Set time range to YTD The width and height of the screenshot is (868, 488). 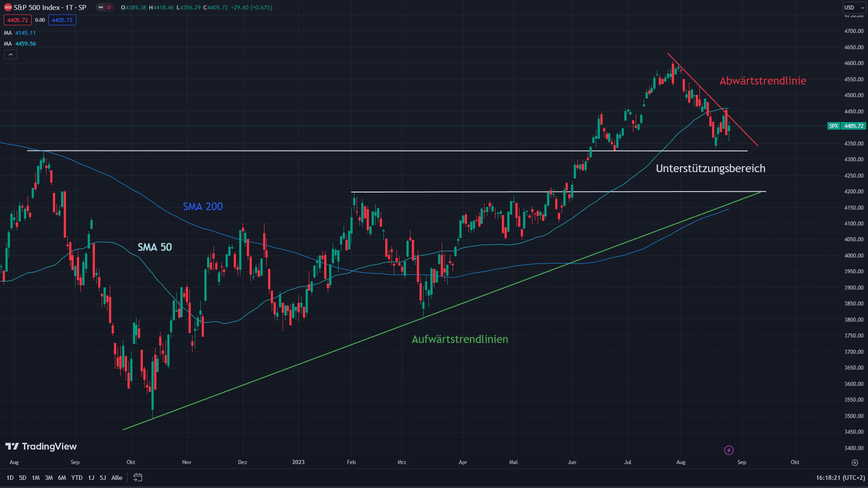pyautogui.click(x=77, y=478)
